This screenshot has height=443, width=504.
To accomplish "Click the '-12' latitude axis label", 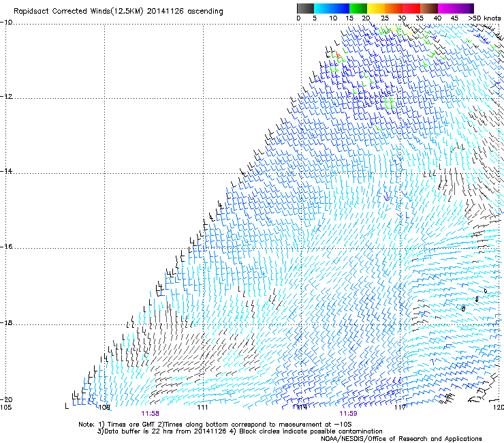I will point(6,97).
